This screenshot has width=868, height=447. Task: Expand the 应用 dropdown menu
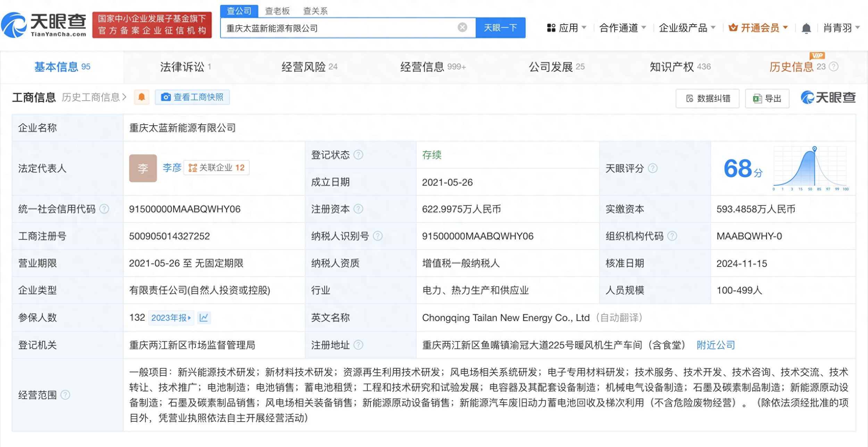(x=567, y=28)
